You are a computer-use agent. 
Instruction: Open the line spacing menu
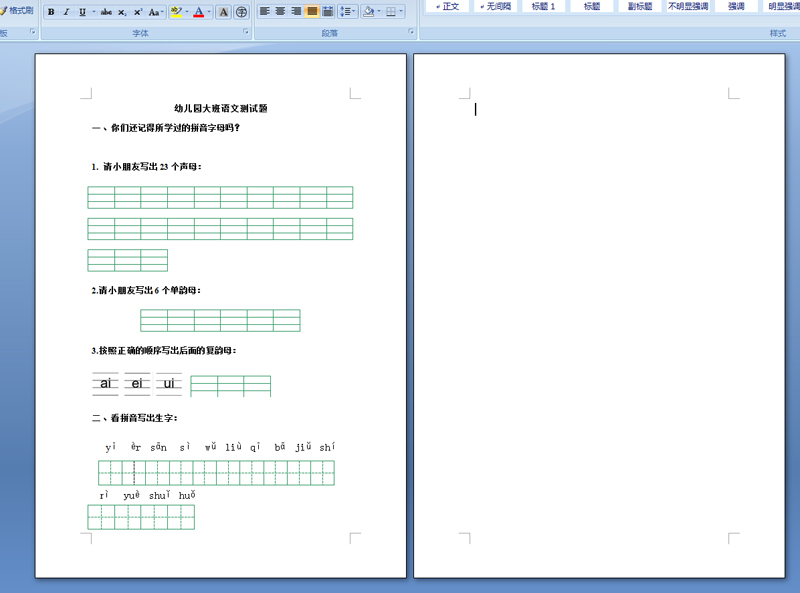(x=347, y=11)
